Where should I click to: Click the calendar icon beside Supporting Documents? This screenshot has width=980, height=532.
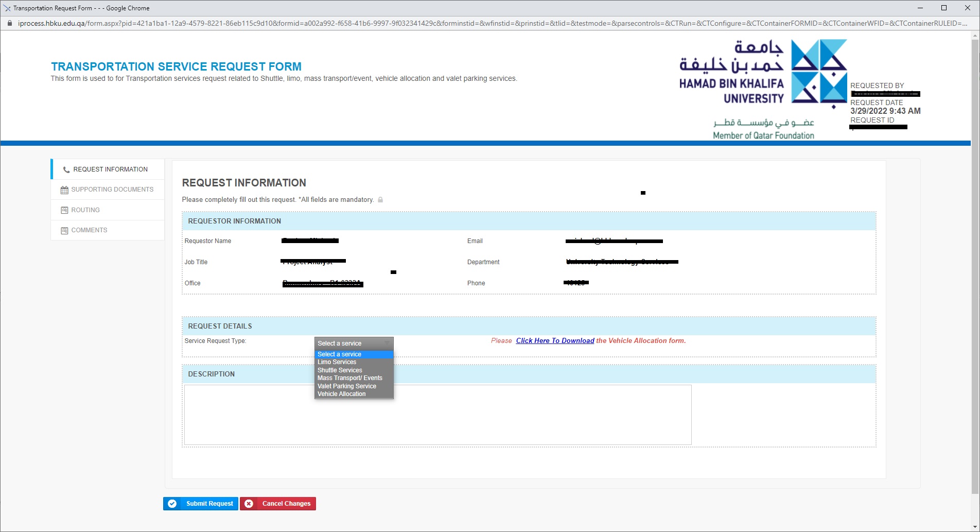pyautogui.click(x=64, y=190)
